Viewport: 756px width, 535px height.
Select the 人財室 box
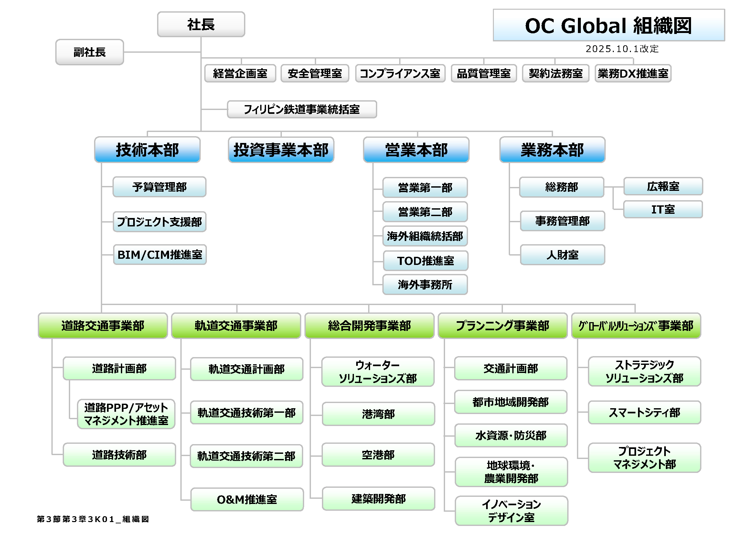pos(562,255)
